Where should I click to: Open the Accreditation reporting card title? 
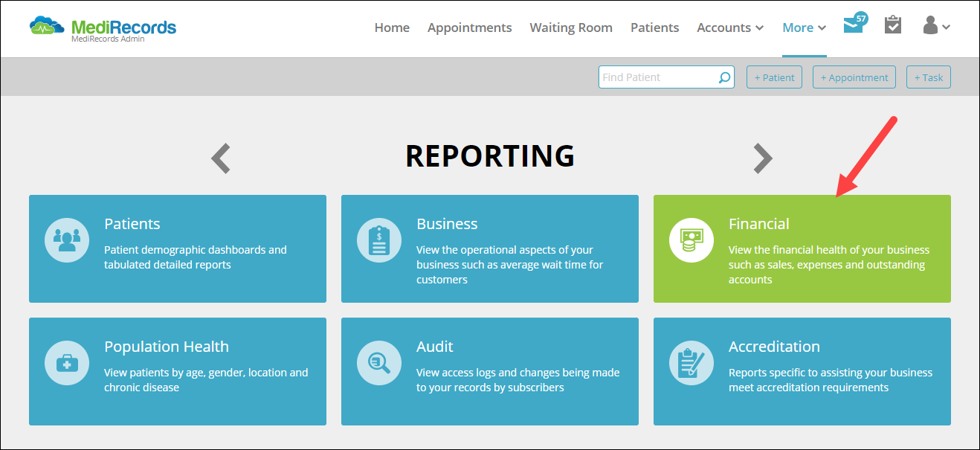coord(774,347)
